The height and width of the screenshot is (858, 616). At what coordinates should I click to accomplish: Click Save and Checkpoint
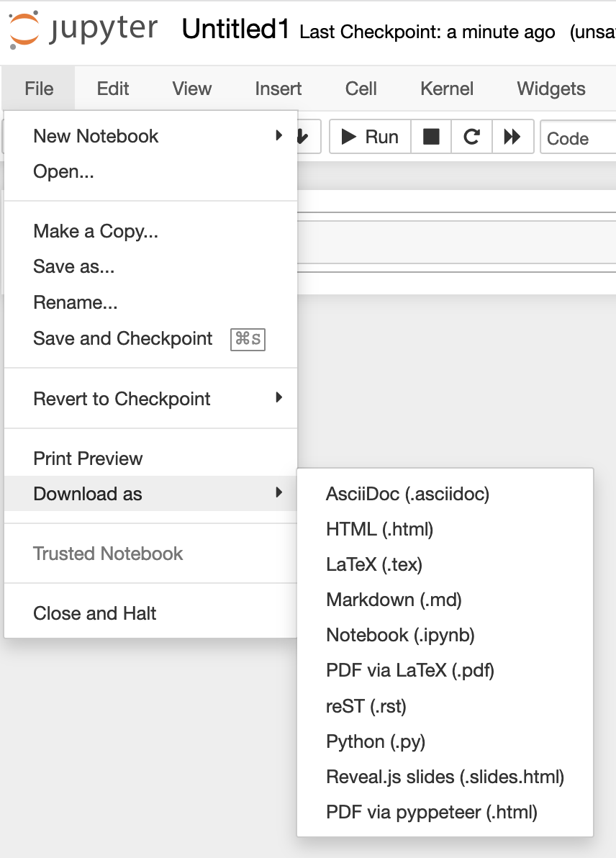[150, 338]
